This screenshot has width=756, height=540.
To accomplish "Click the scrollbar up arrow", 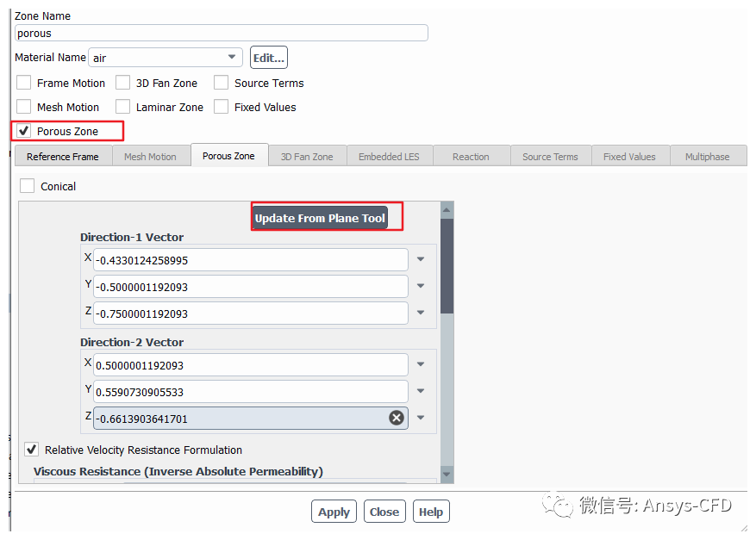I will coord(447,210).
